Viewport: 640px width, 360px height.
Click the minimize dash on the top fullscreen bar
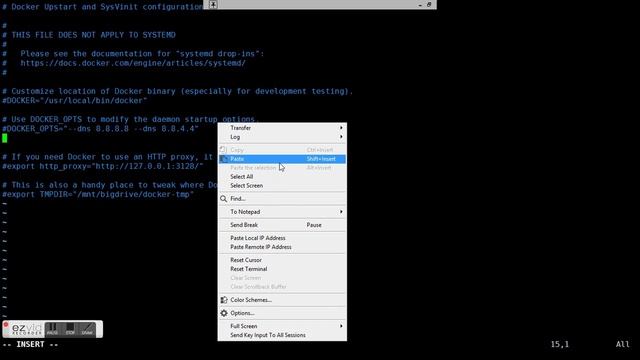(420, 5)
